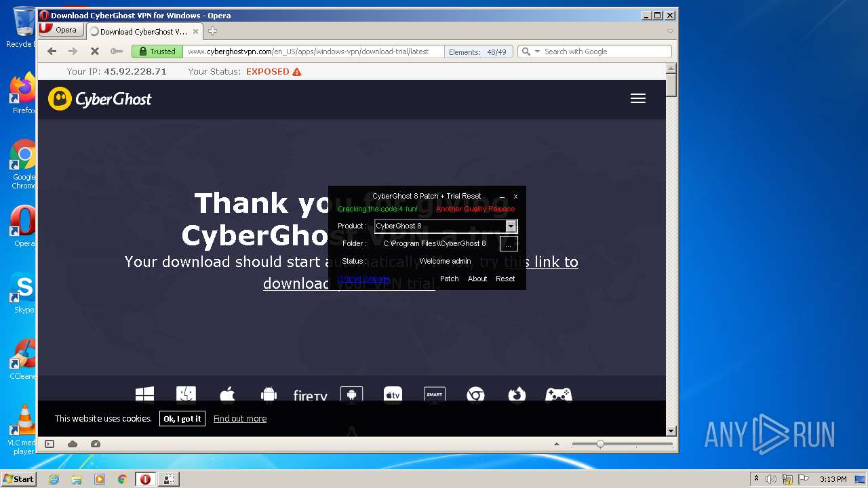The image size is (868, 488).
Task: Select the fireTV platform icon
Action: coord(310,396)
